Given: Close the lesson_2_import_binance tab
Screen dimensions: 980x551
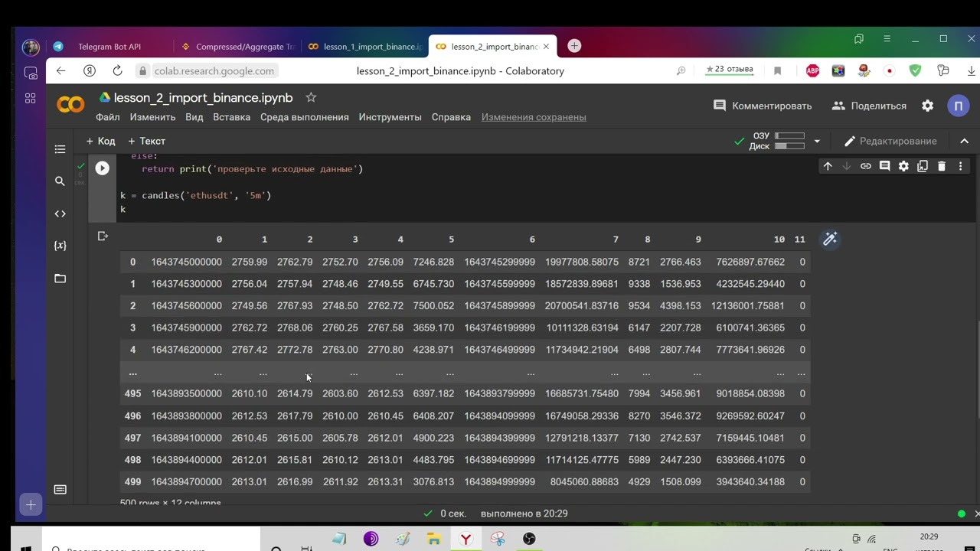Looking at the screenshot, I should tap(546, 47).
